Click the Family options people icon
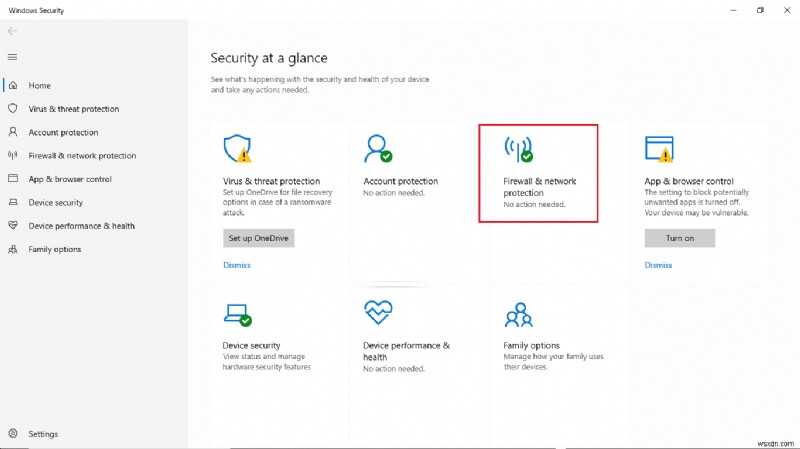 [x=517, y=314]
